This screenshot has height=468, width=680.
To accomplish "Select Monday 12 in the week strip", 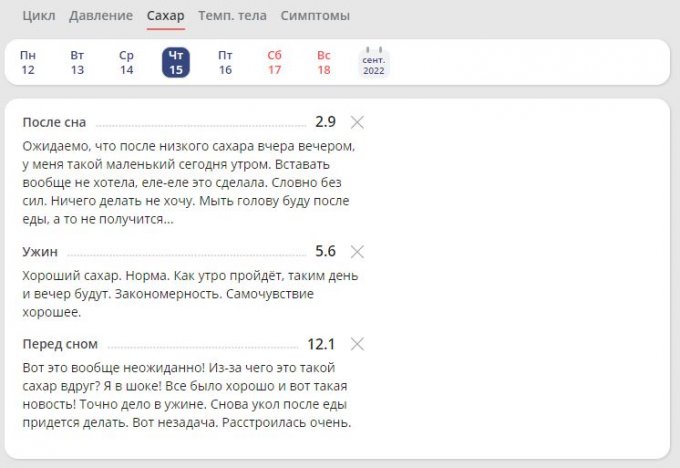I will point(28,62).
